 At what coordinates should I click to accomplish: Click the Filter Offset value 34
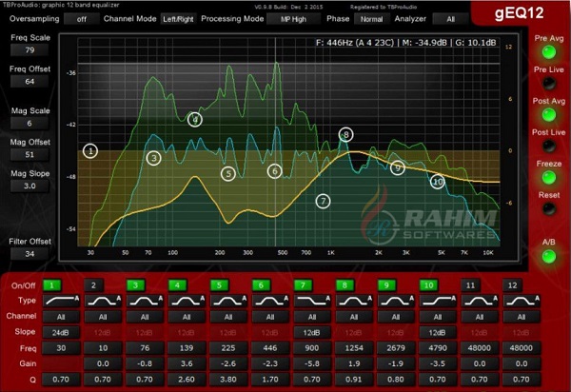tap(30, 254)
